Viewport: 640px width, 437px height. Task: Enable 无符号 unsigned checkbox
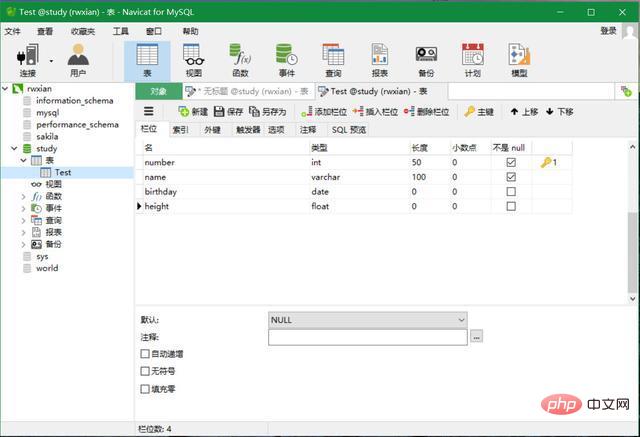[145, 371]
